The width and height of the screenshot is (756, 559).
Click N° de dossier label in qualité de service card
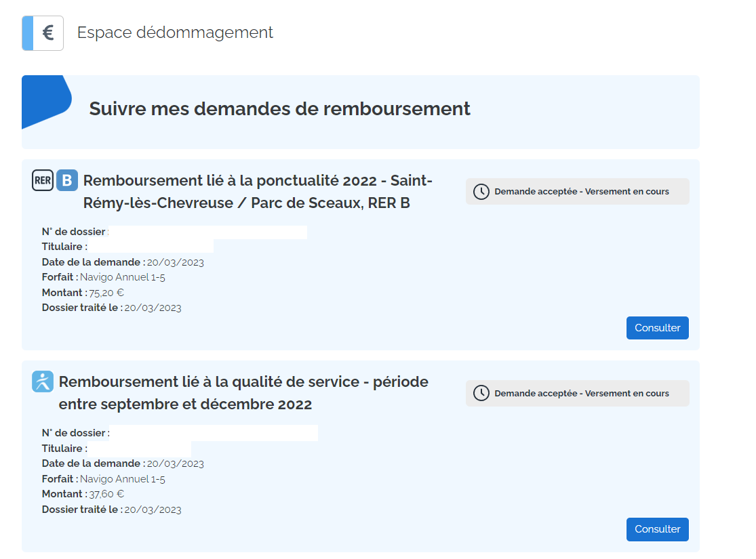[76, 433]
